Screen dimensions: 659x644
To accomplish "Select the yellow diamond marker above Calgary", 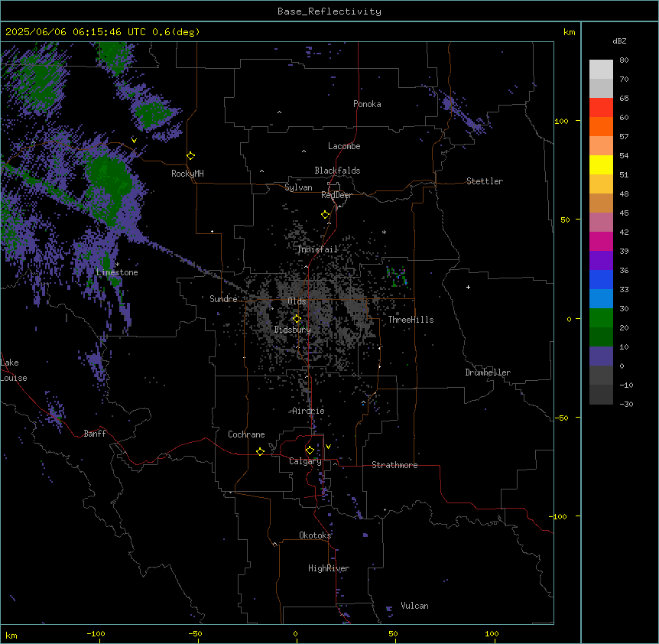I will [x=310, y=450].
